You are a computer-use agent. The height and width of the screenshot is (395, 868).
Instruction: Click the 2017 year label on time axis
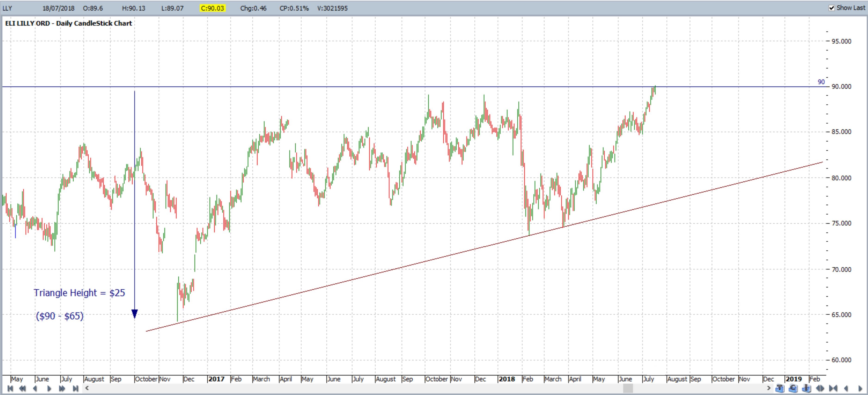[216, 379]
